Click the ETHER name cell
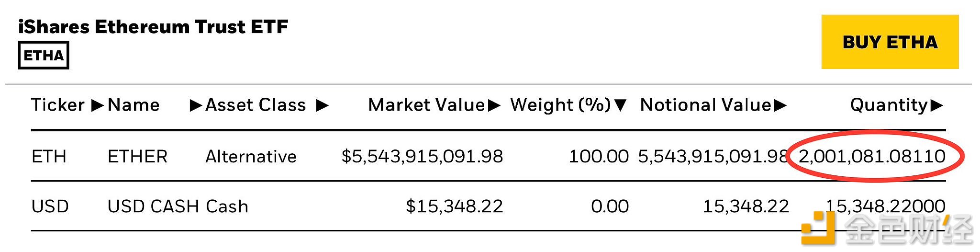980x252 pixels. coord(138,157)
